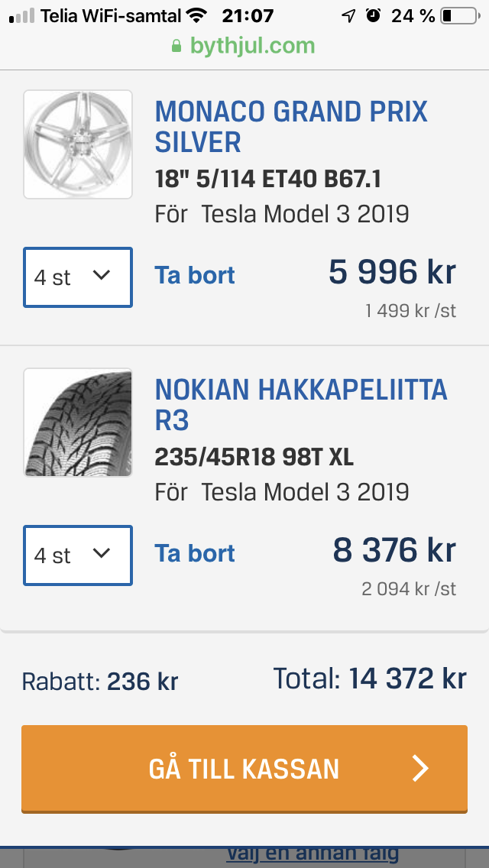The height and width of the screenshot is (868, 489).
Task: Remove the Nokian Hakkapeliitta R3 tires
Action: (195, 553)
